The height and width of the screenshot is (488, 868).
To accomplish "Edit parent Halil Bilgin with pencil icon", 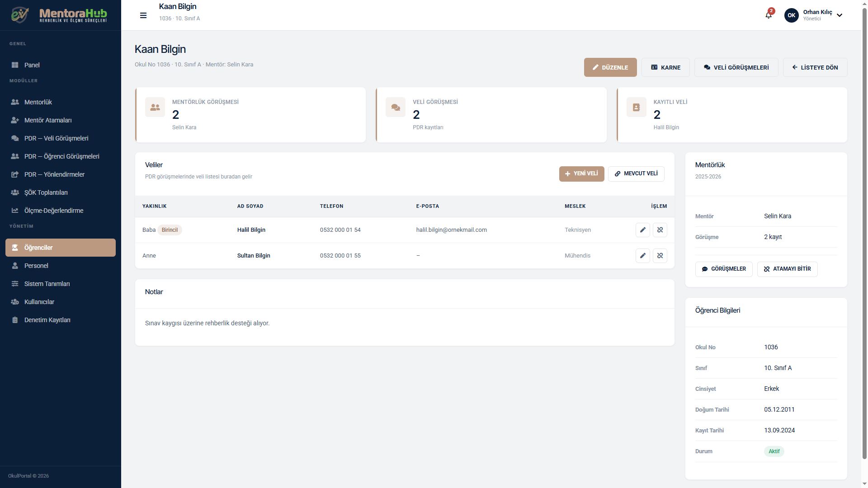I will click(642, 230).
